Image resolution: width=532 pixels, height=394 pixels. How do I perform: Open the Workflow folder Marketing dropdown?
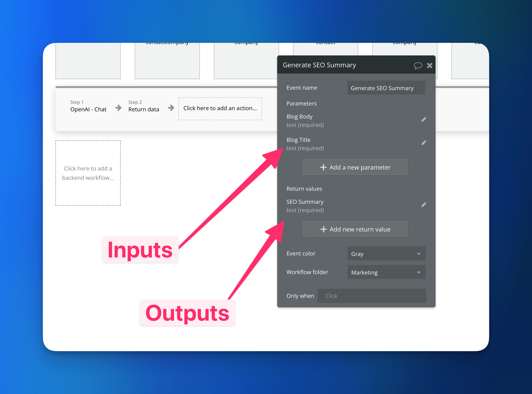386,272
